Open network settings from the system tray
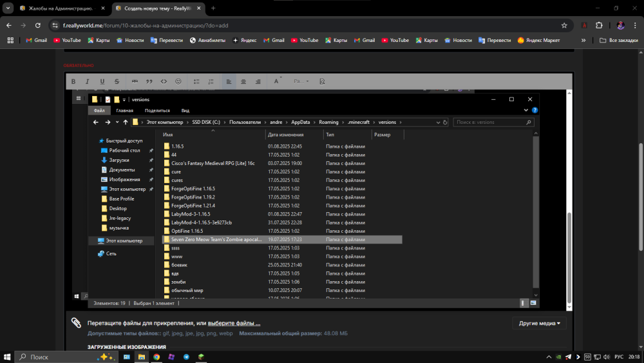 [x=597, y=357]
